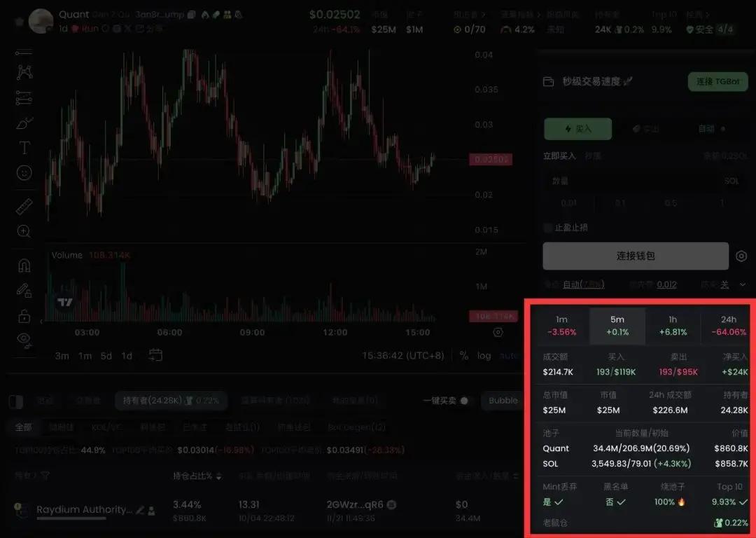756x538 pixels.
Task: Open trade settings hexagon icon beside 连接钱包
Action: point(741,256)
